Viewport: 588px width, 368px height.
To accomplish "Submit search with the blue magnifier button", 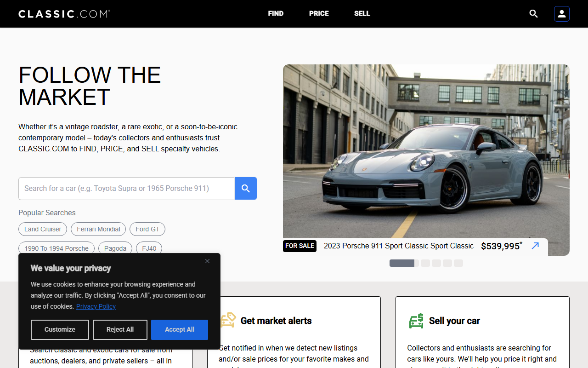I will (x=246, y=189).
